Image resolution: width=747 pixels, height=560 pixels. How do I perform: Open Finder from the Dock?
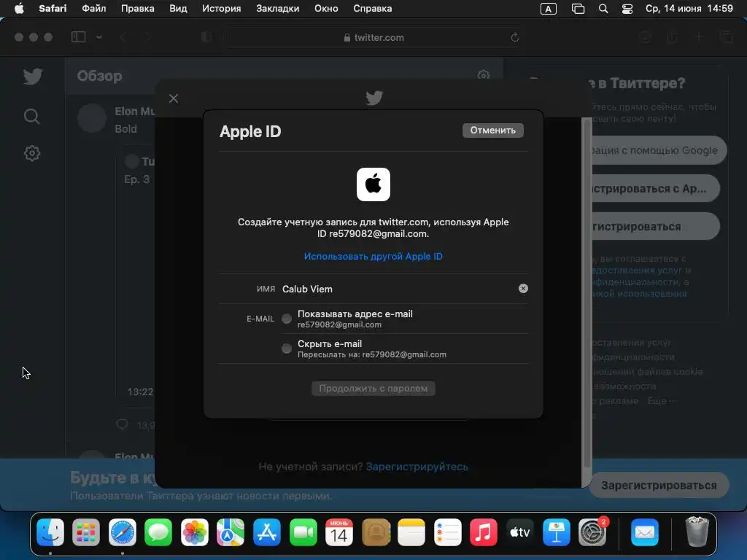coord(50,532)
